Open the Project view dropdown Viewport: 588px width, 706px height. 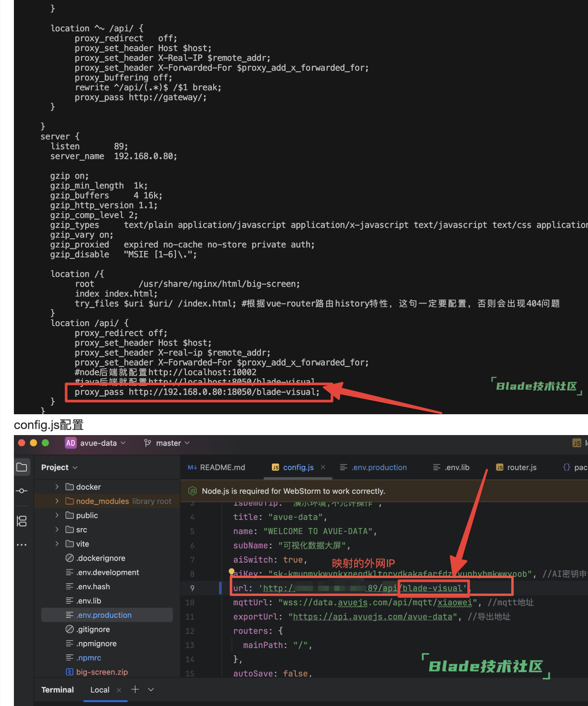tap(59, 467)
